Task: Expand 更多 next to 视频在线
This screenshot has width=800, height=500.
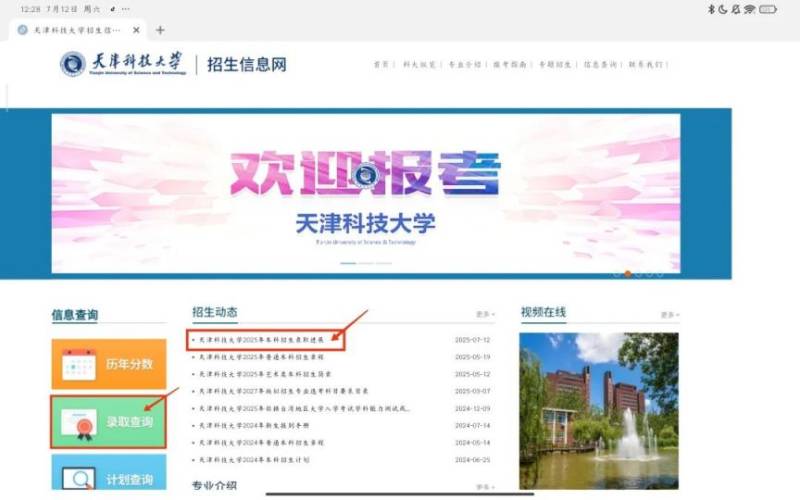Action: pyautogui.click(x=669, y=315)
